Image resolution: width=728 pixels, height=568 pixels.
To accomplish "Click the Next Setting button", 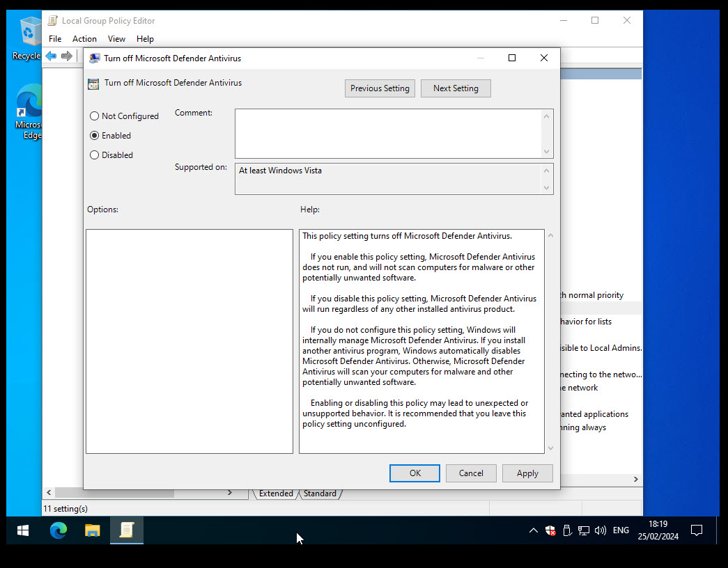I will [456, 88].
